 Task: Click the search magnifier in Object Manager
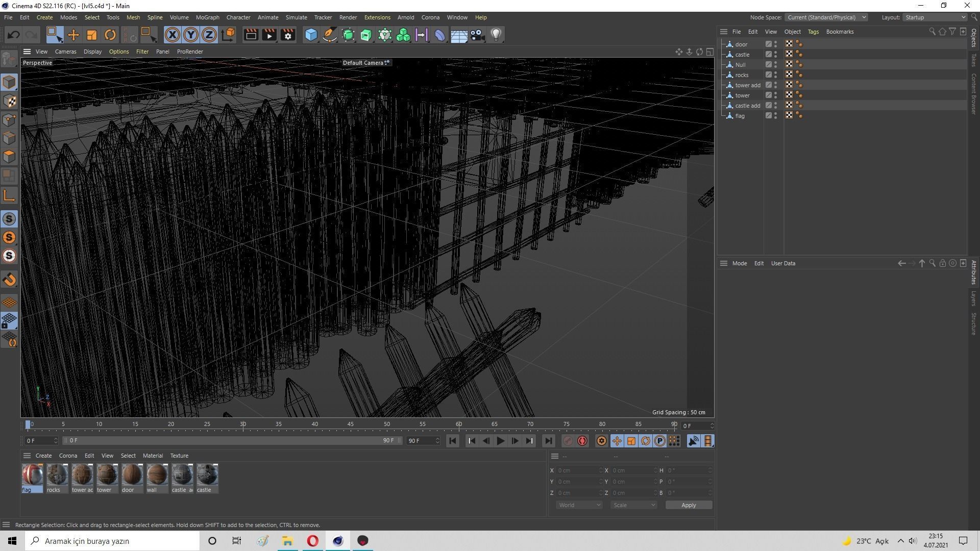[x=932, y=32]
